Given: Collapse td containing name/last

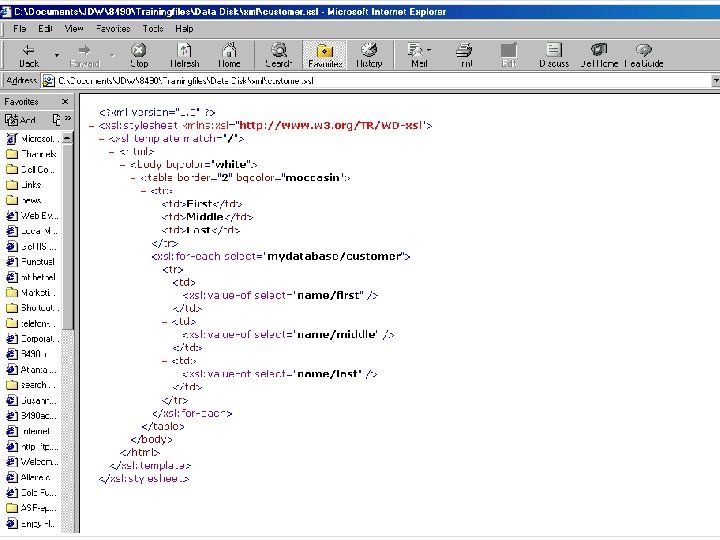Looking at the screenshot, I should point(164,361).
